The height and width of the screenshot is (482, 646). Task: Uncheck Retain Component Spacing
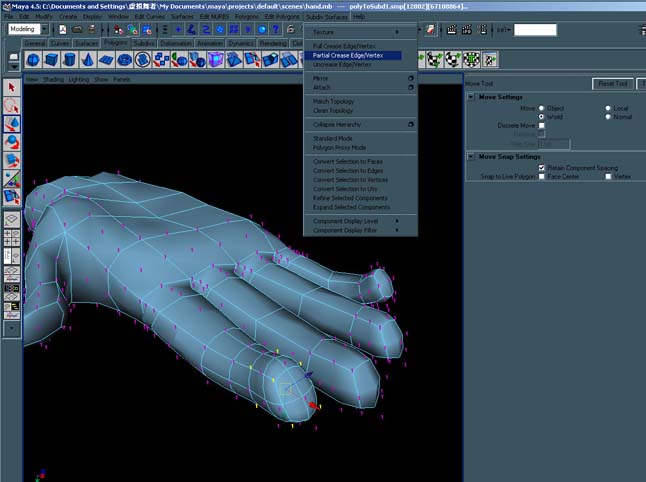tap(542, 167)
